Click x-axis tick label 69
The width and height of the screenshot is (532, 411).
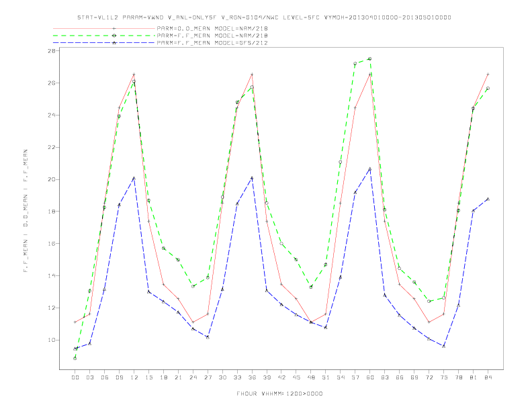point(414,377)
